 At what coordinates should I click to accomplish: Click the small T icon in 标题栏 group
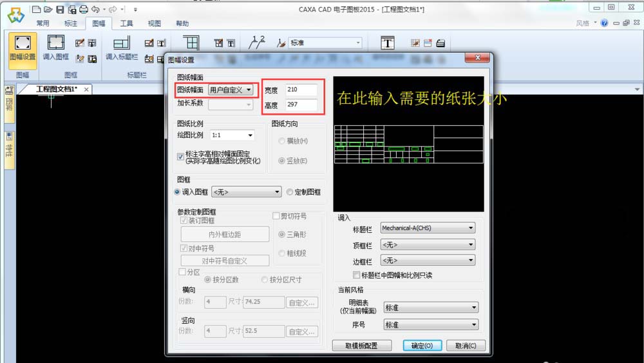(162, 43)
